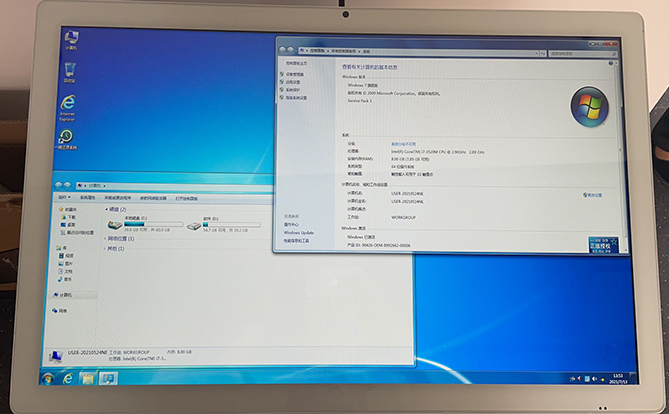
Task: Go back in the System window
Action: pyautogui.click(x=282, y=50)
